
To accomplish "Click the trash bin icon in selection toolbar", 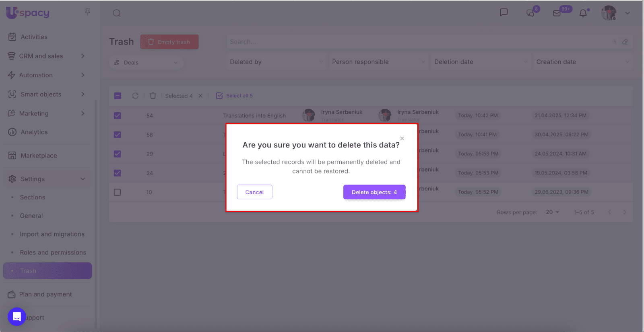I will 153,96.
